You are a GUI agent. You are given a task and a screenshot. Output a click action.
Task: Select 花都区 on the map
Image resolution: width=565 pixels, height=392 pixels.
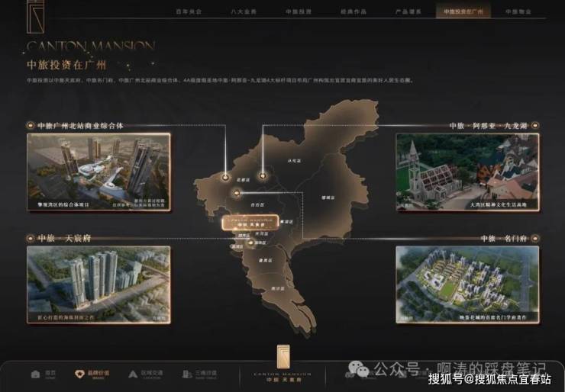coord(243,179)
